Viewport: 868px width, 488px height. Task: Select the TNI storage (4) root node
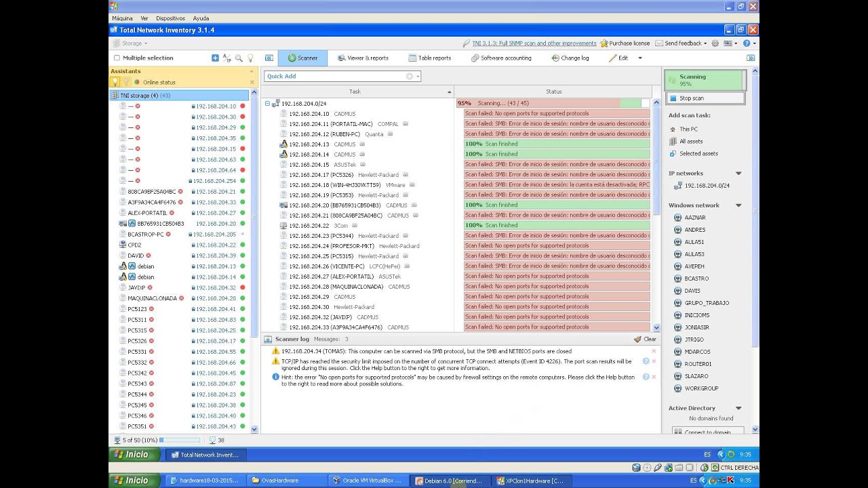(179, 96)
